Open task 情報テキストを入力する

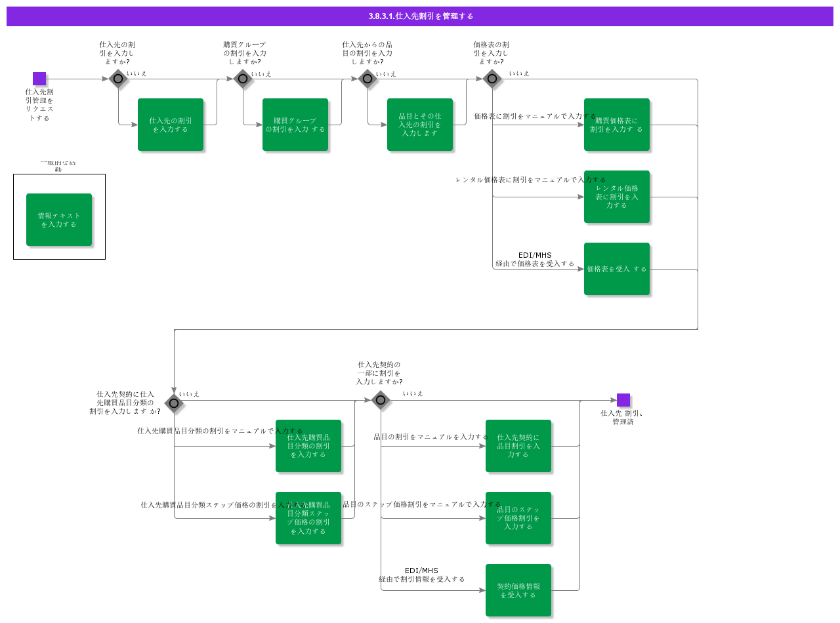pos(59,220)
